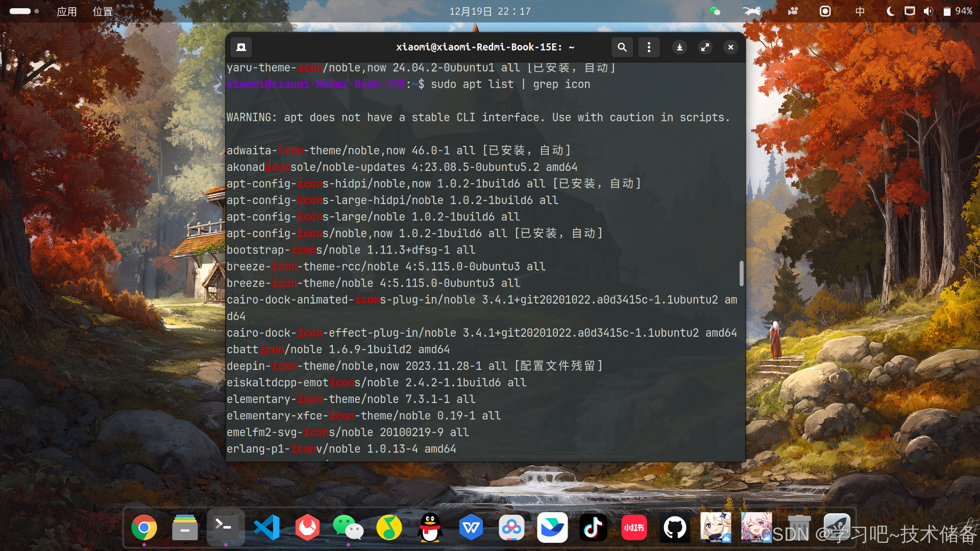Open the pink-haired anime character miHoYo app
Image resolution: width=980 pixels, height=551 pixels.
(x=756, y=528)
